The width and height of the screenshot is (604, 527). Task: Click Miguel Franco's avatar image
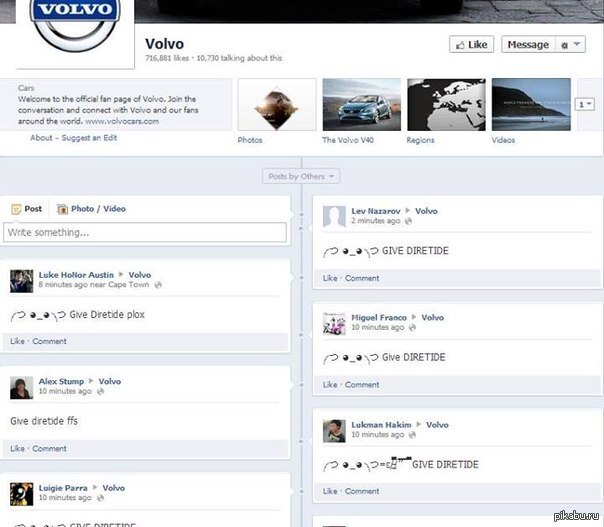click(x=335, y=323)
